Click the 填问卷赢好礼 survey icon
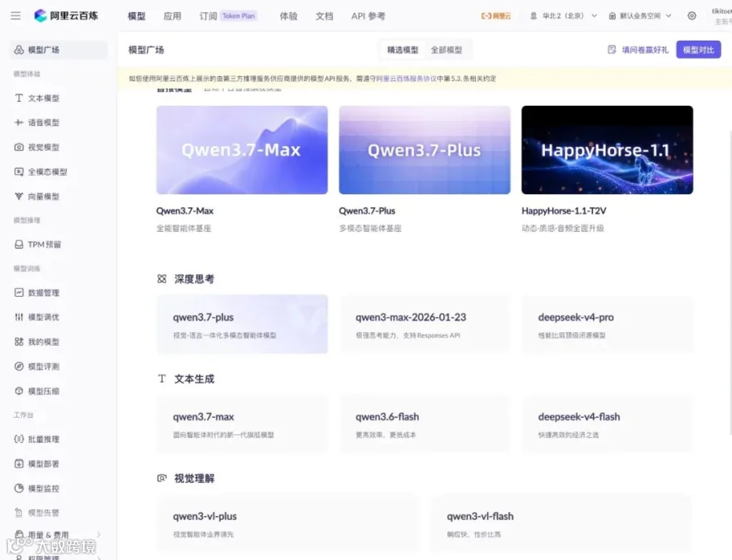The width and height of the screenshot is (732, 560). tap(612, 50)
